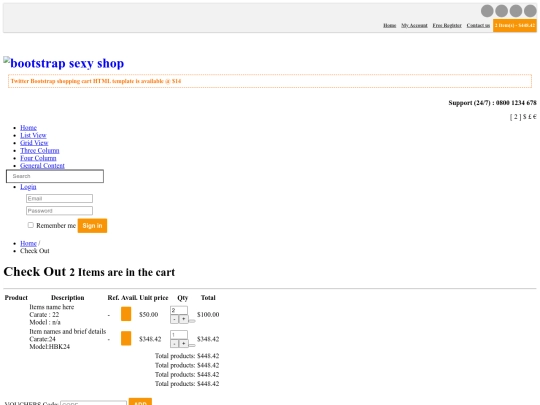Tick the Remember me checkbox
This screenshot has width=540, height=405.
pos(31,225)
